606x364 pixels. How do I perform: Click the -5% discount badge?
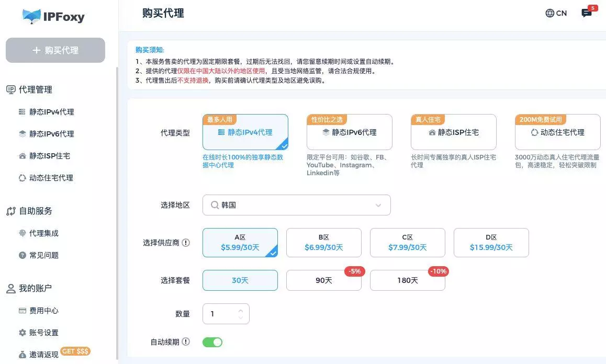[355, 271]
